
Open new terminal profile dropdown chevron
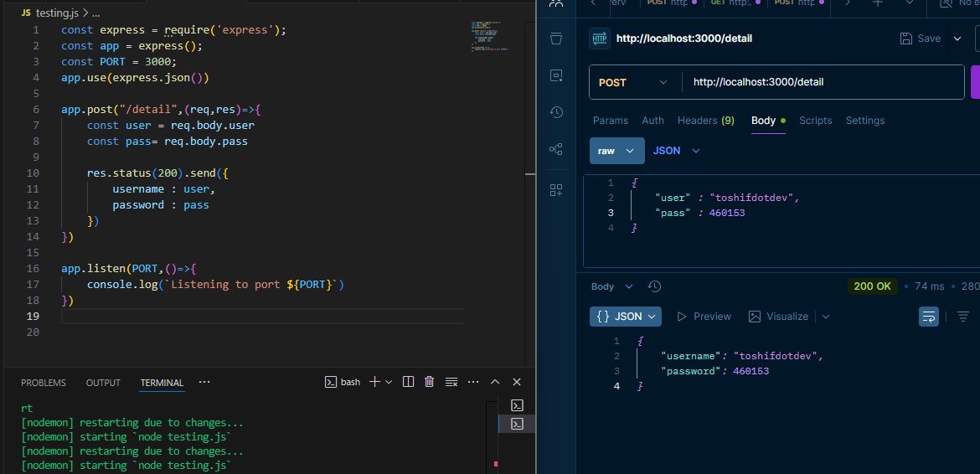389,382
